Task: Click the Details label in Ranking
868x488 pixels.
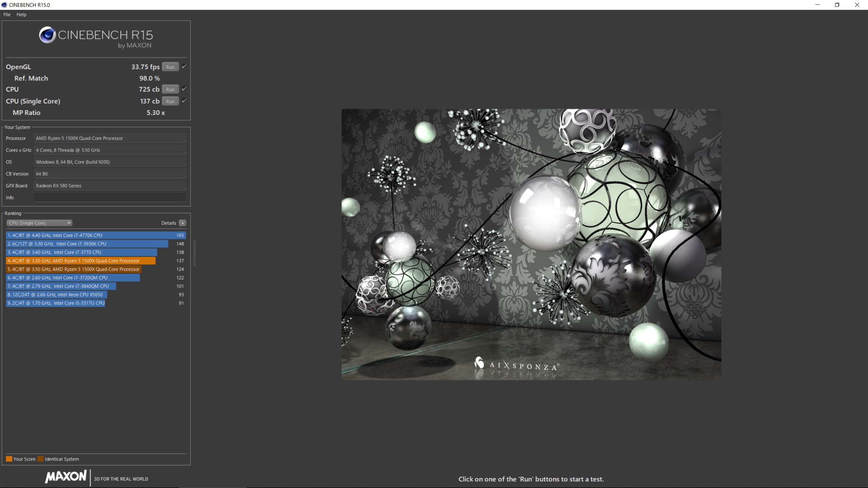Action: coord(169,223)
